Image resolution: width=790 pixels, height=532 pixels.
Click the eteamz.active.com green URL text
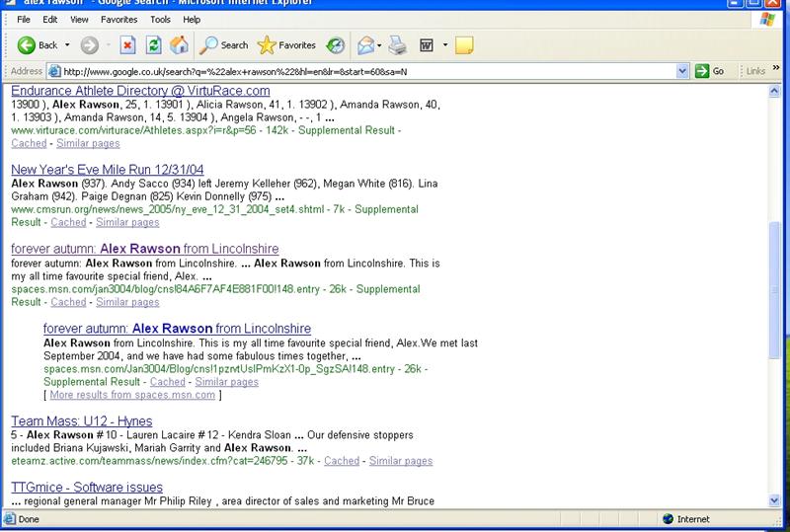pos(149,461)
